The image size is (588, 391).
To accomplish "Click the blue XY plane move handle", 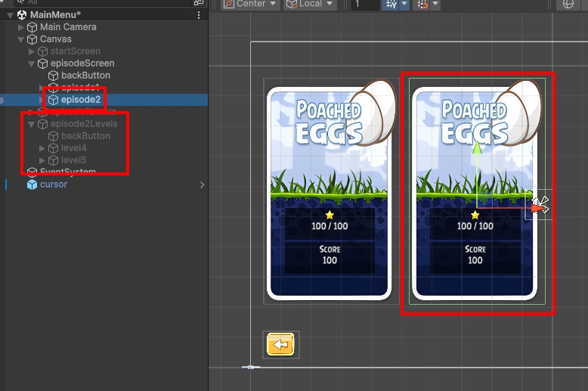I will (x=484, y=200).
